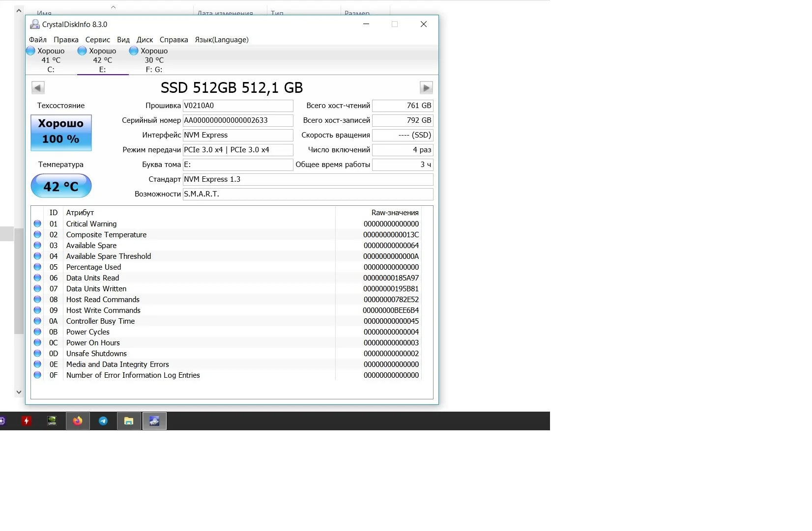Click raw value 00000000BEE6B4
The height and width of the screenshot is (531, 812).
391,310
